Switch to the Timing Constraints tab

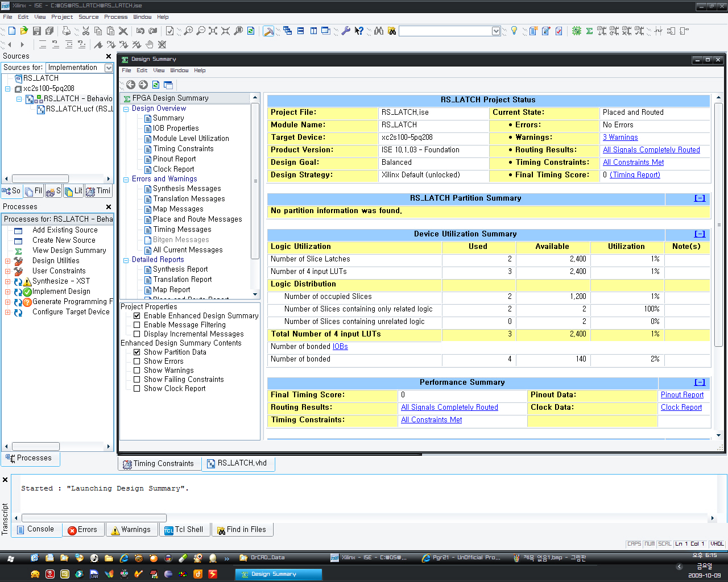pyautogui.click(x=159, y=464)
